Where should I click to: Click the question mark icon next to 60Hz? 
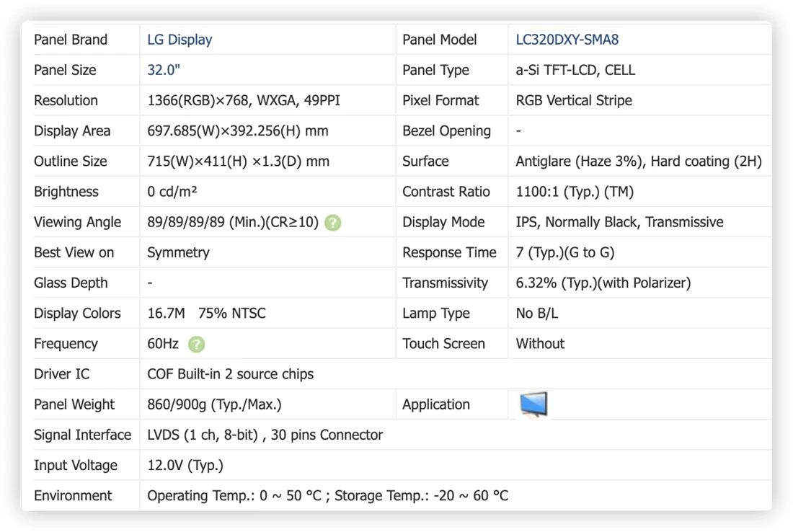click(x=196, y=345)
